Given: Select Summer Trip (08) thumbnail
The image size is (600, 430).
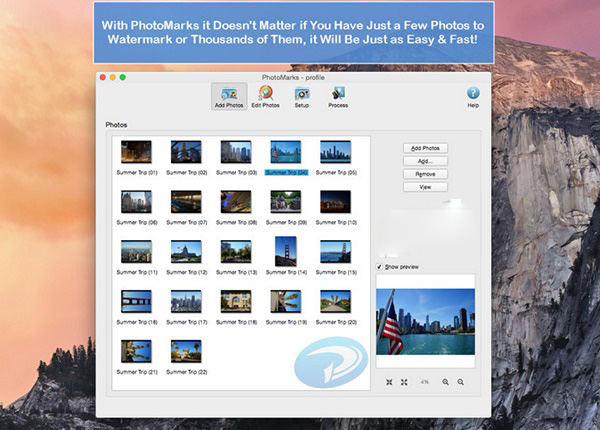Looking at the screenshot, I should [236, 202].
